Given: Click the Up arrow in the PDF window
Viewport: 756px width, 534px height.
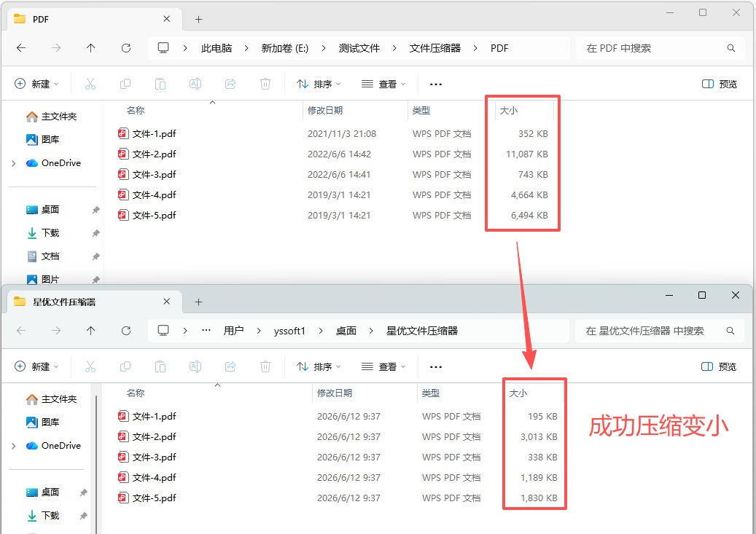Looking at the screenshot, I should click(x=90, y=47).
